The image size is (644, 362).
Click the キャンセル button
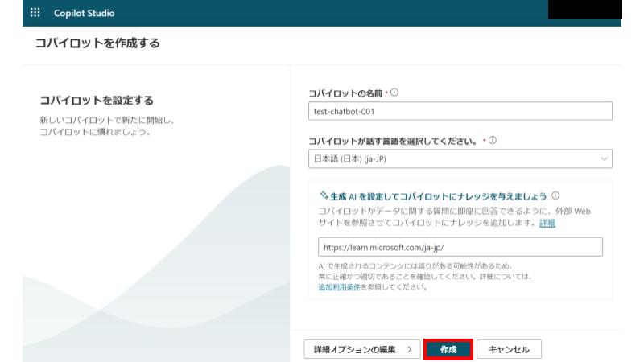509,349
